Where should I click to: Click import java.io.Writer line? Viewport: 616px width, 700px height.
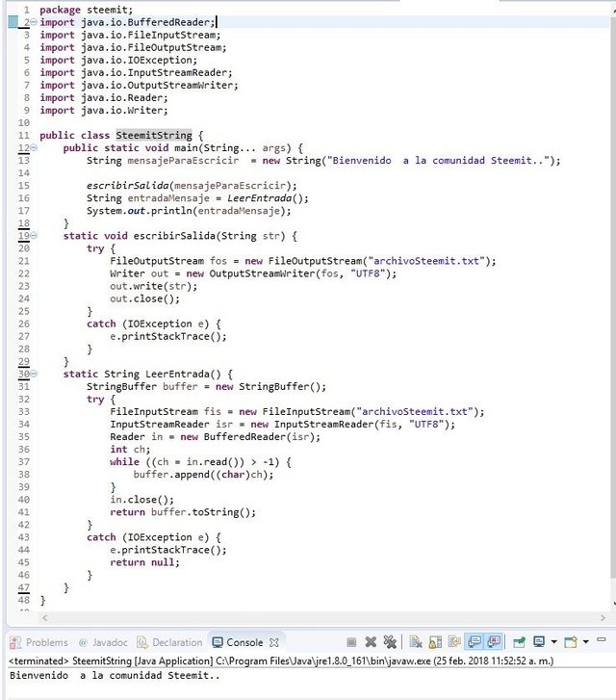click(104, 111)
